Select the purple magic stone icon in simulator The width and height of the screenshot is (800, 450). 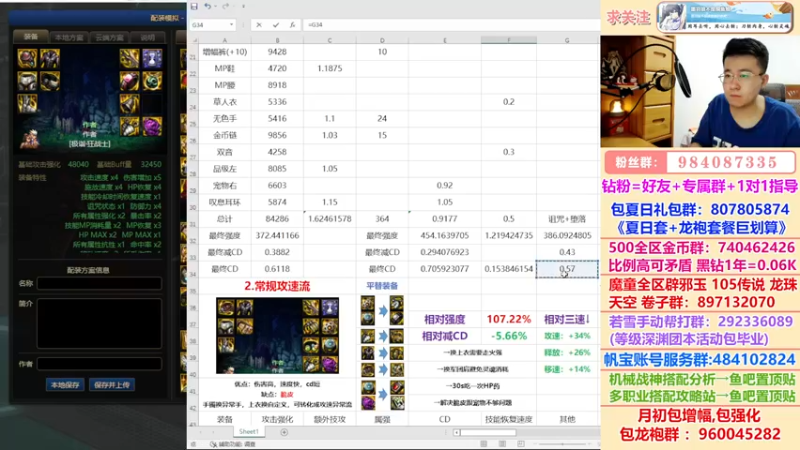tap(152, 126)
